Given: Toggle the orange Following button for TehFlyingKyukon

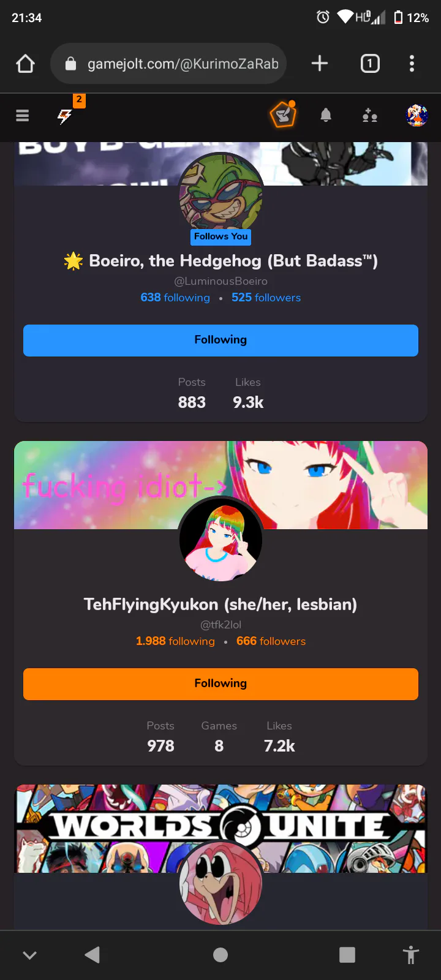Looking at the screenshot, I should [x=221, y=684].
